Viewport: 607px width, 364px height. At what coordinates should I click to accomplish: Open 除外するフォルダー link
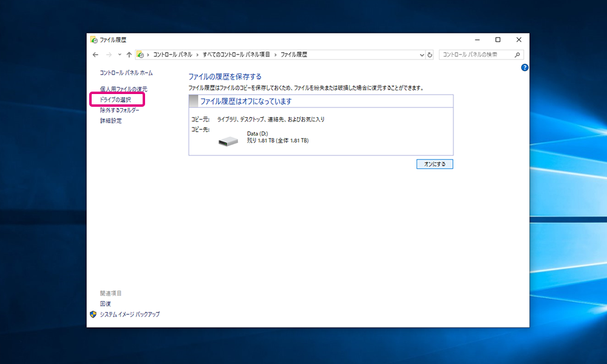click(120, 110)
